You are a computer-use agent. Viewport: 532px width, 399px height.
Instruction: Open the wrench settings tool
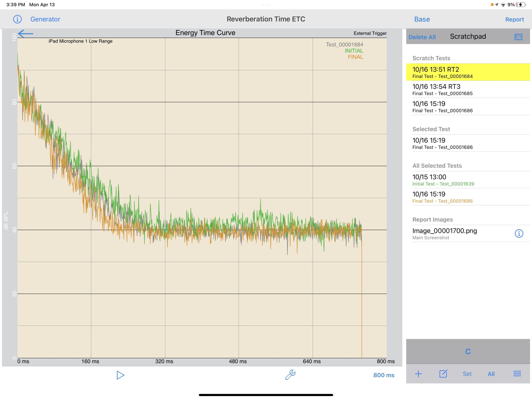[x=290, y=375]
